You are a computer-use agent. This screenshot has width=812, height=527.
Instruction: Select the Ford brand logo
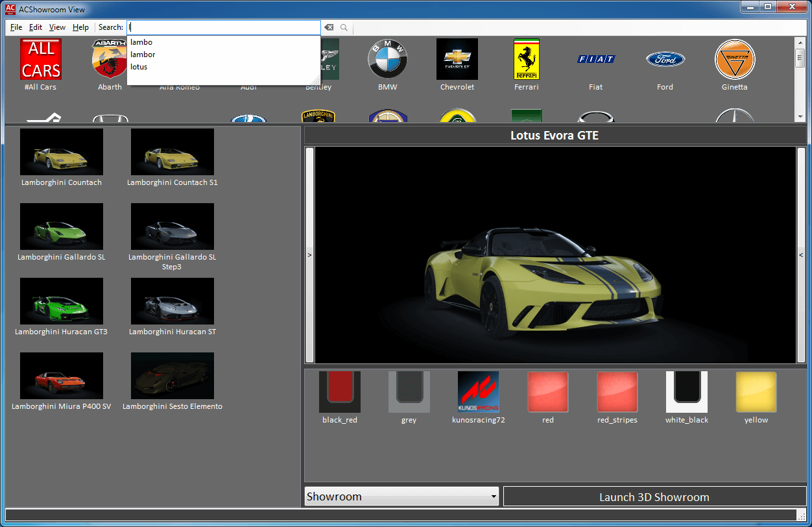pyautogui.click(x=665, y=59)
